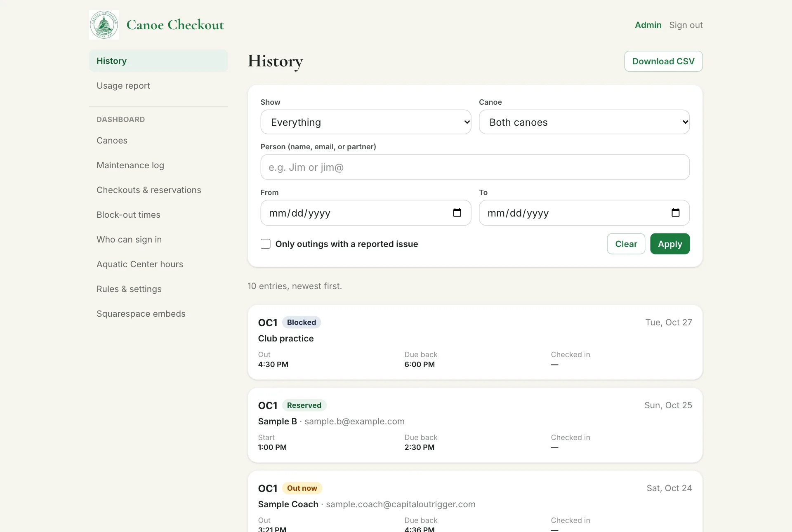Click the 4:30 PM out time

pyautogui.click(x=273, y=365)
